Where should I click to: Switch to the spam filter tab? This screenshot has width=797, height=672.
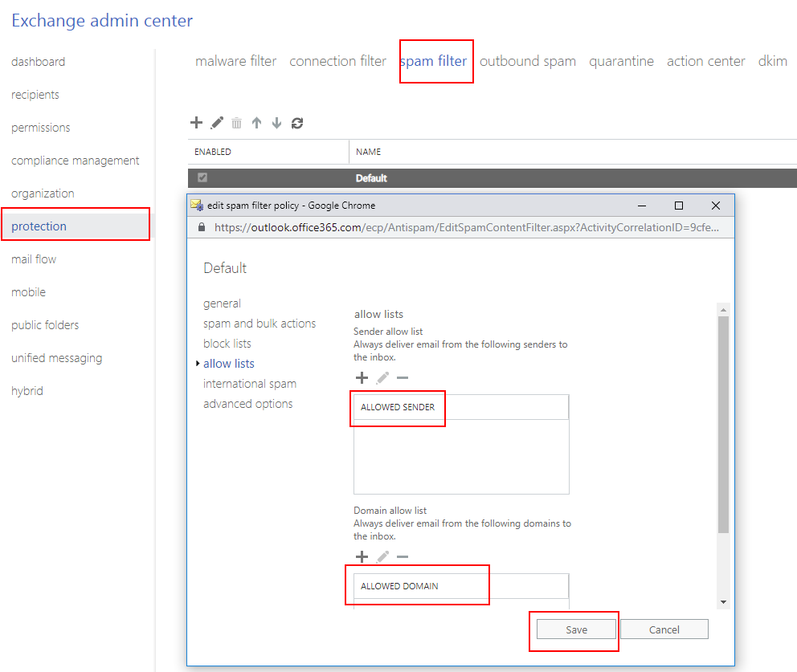click(433, 61)
